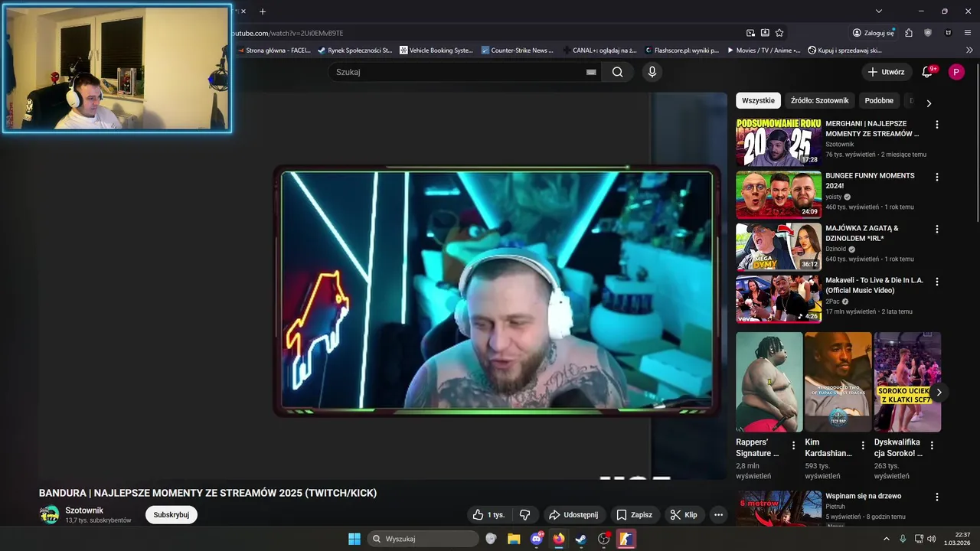Open the MERGHANI najlepsze momenty thumbnail

[779, 142]
